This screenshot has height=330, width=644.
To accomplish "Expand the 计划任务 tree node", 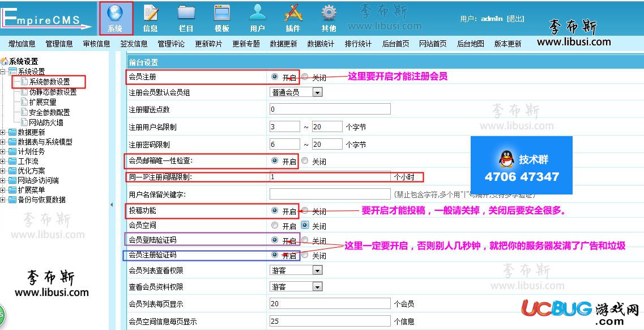I will pyautogui.click(x=3, y=151).
